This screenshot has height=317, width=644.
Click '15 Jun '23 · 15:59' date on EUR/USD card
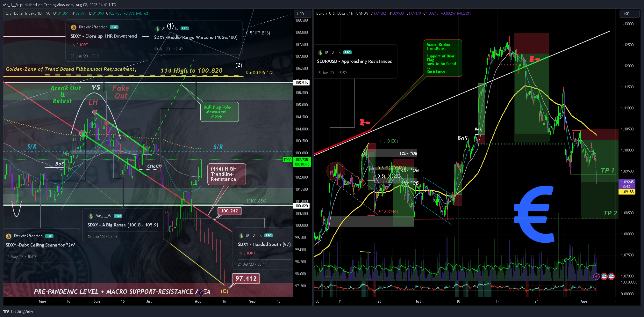point(332,73)
